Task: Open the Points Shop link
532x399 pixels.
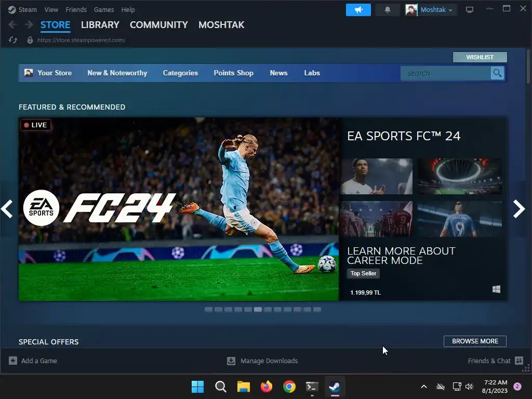Action: pyautogui.click(x=233, y=73)
